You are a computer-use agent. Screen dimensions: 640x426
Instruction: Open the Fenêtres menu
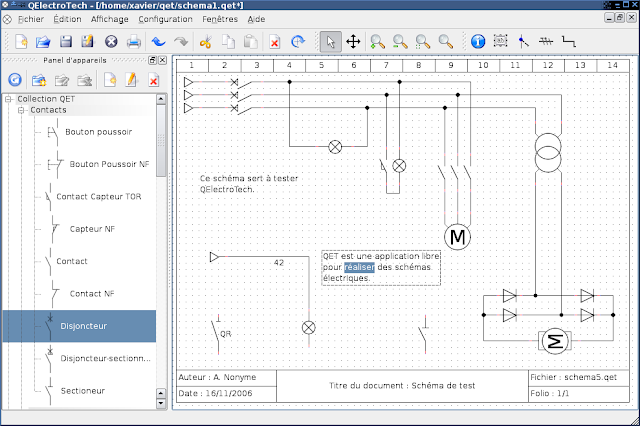219,19
